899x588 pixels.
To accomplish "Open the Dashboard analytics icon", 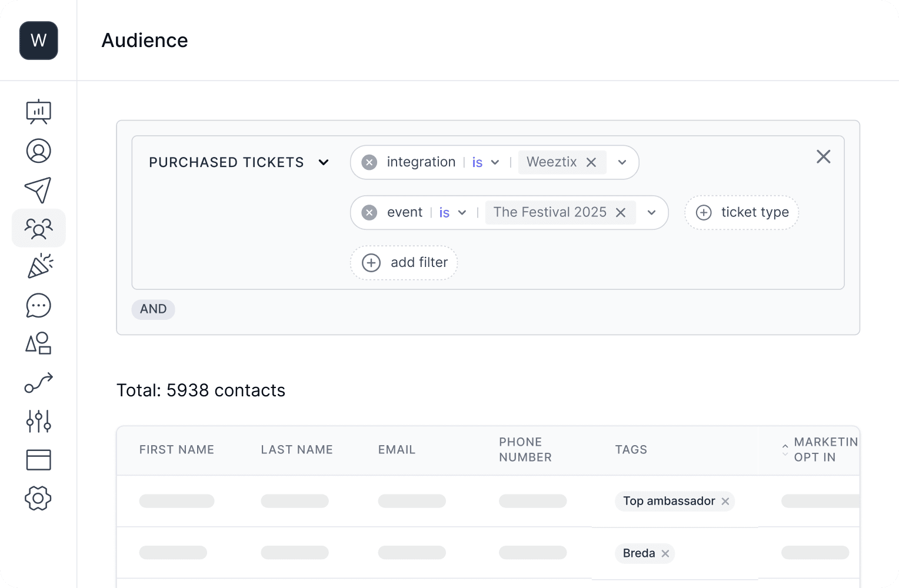I will pyautogui.click(x=39, y=112).
